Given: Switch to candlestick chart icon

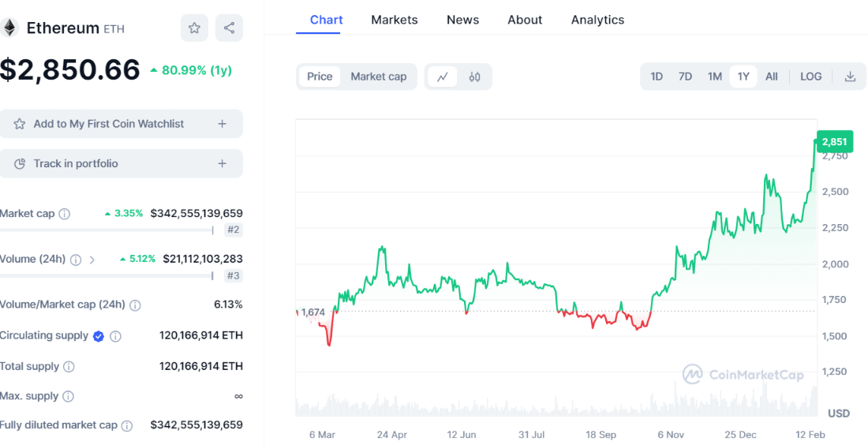Looking at the screenshot, I should (x=474, y=77).
